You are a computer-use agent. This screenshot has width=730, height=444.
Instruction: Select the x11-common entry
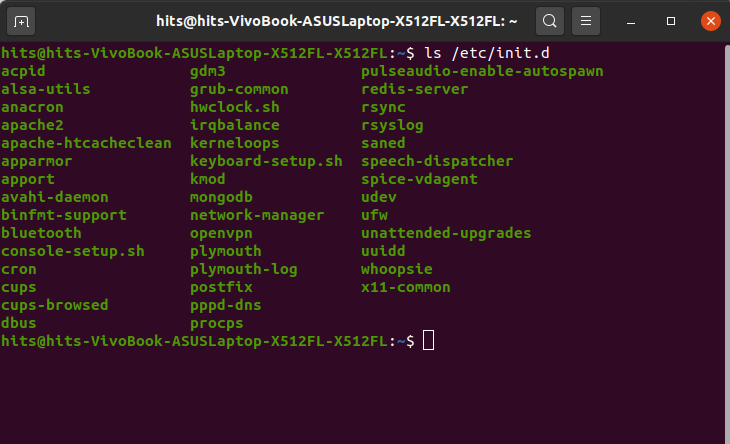click(405, 287)
